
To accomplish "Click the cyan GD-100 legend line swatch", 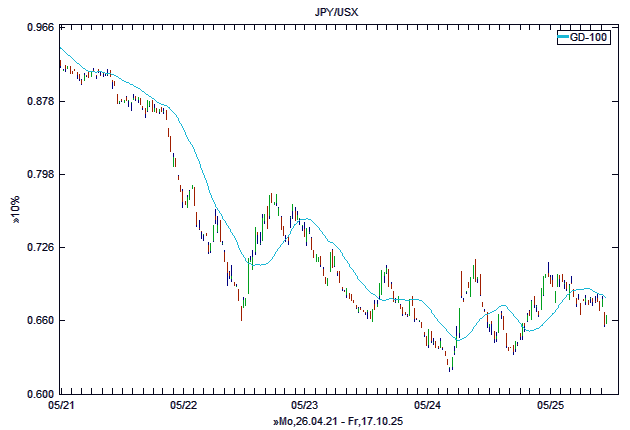I will (x=563, y=37).
